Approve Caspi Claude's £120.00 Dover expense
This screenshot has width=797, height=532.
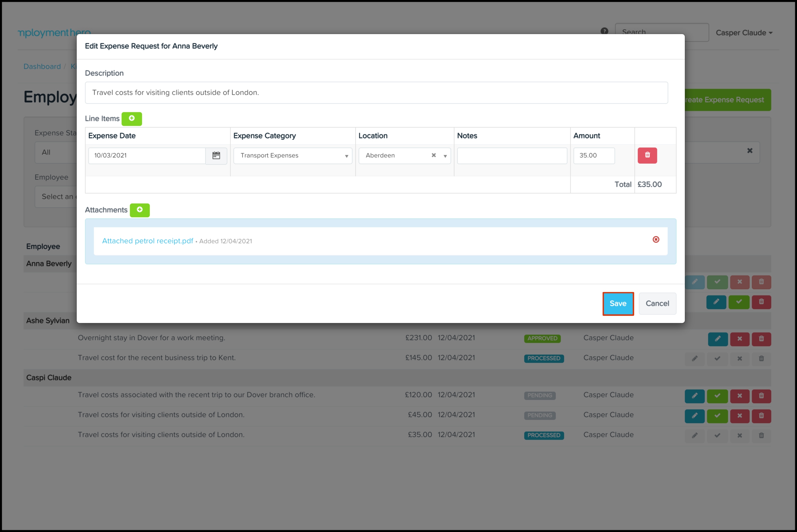point(717,396)
